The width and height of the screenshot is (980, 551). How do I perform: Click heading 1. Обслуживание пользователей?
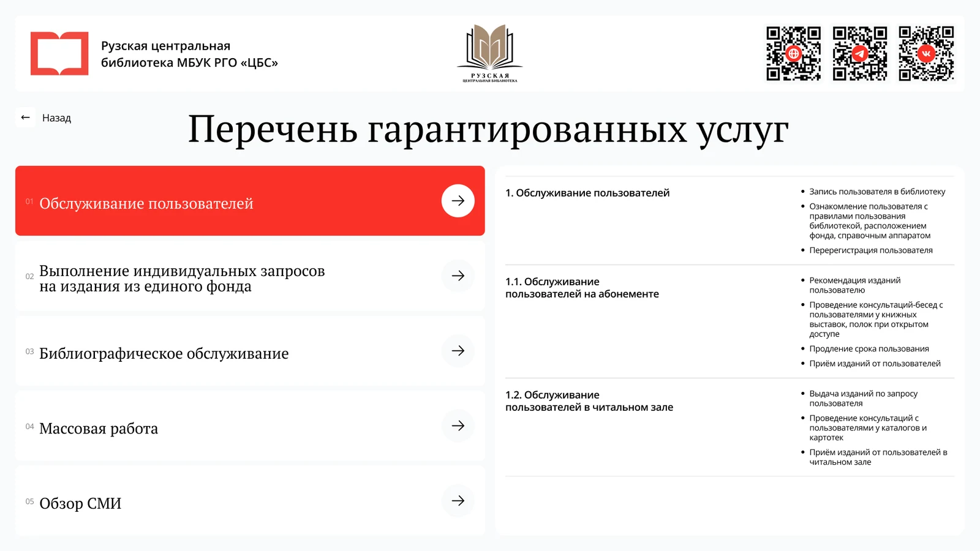[587, 193]
